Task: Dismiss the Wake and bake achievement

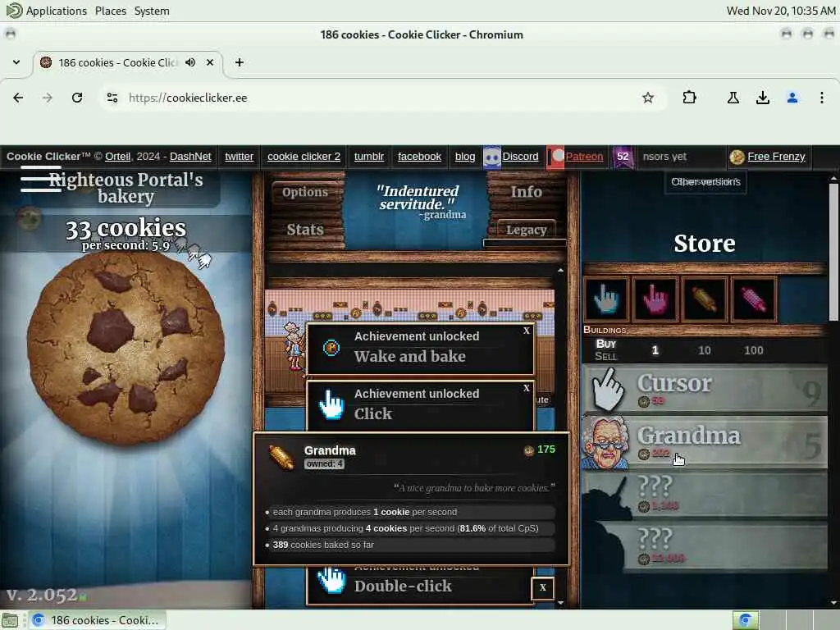Action: point(526,331)
